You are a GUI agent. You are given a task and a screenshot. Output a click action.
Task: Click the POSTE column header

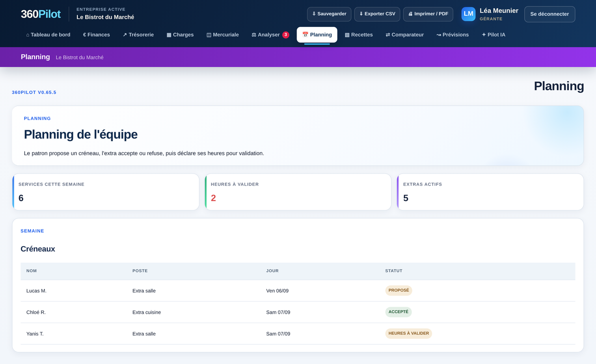(140, 271)
